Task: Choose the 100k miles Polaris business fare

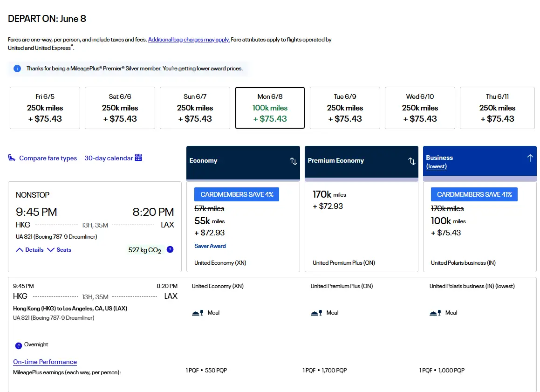Action: (479, 227)
